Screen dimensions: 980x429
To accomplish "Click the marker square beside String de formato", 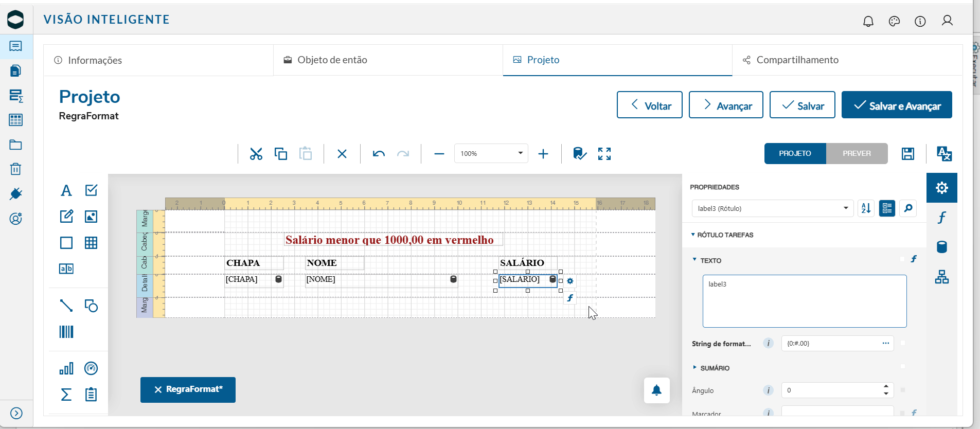I will [903, 343].
